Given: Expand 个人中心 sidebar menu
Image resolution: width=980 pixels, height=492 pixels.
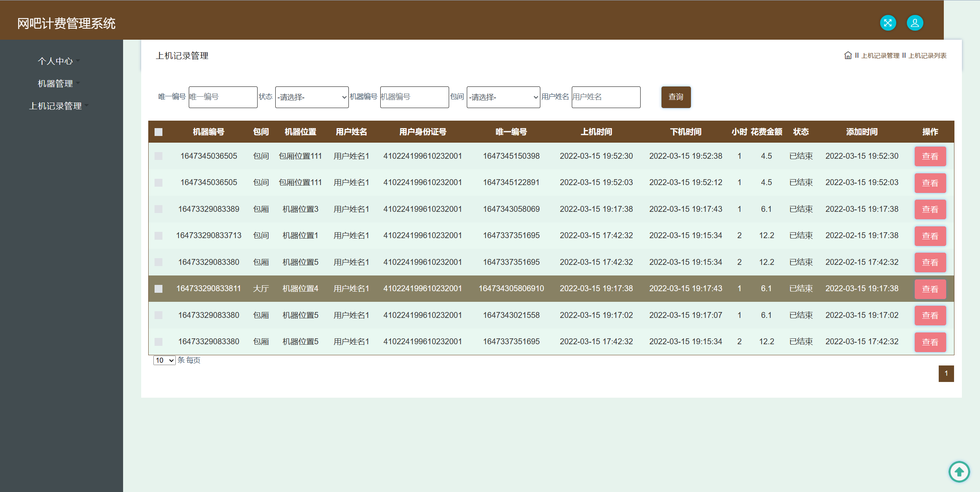Looking at the screenshot, I should point(55,61).
